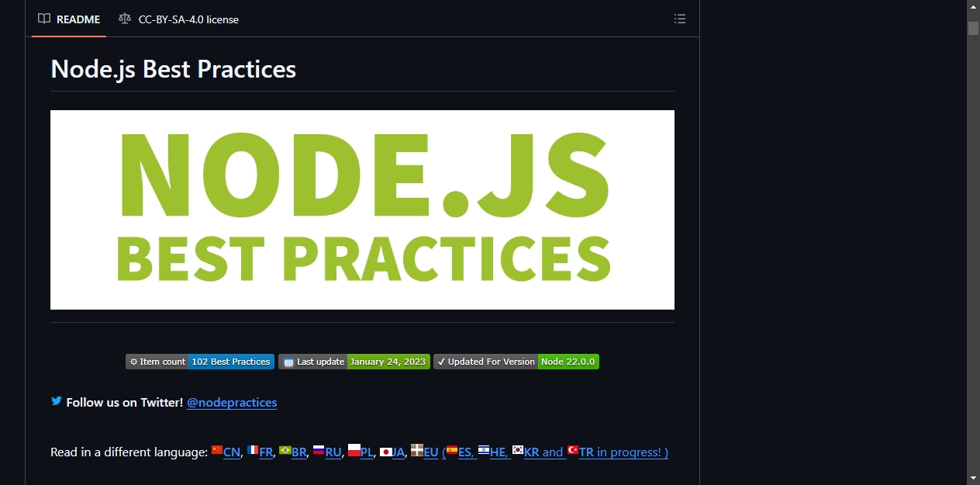Viewport: 980px width, 485px height.
Task: Click the Russia flag icon
Action: pyautogui.click(x=319, y=450)
